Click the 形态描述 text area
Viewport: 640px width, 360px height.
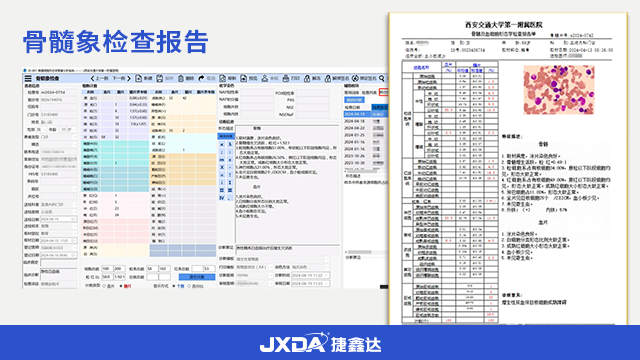click(x=287, y=184)
